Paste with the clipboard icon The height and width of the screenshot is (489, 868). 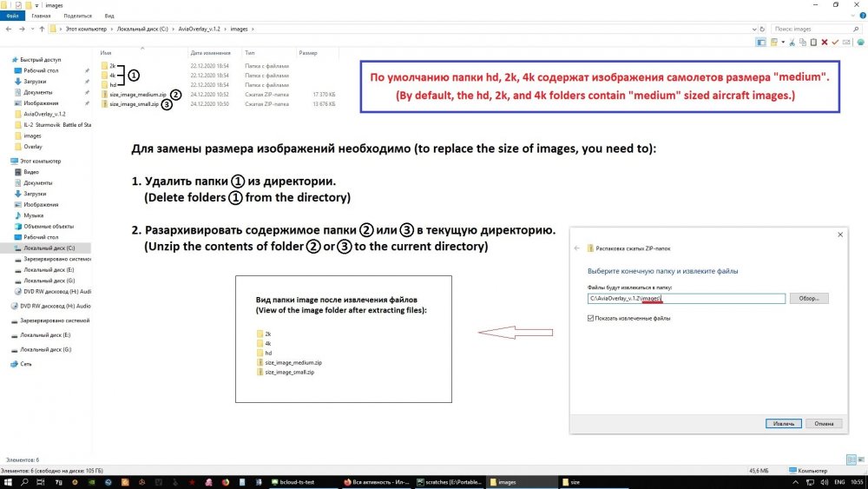[813, 42]
